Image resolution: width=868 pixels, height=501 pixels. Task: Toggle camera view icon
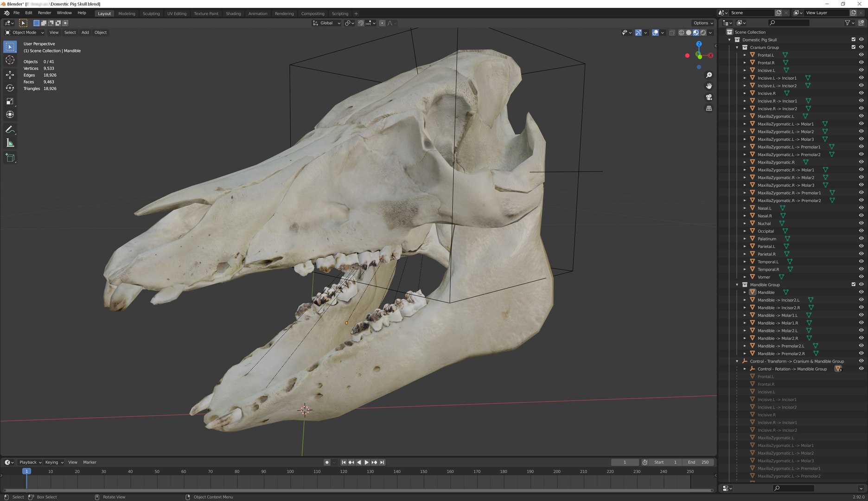point(709,97)
